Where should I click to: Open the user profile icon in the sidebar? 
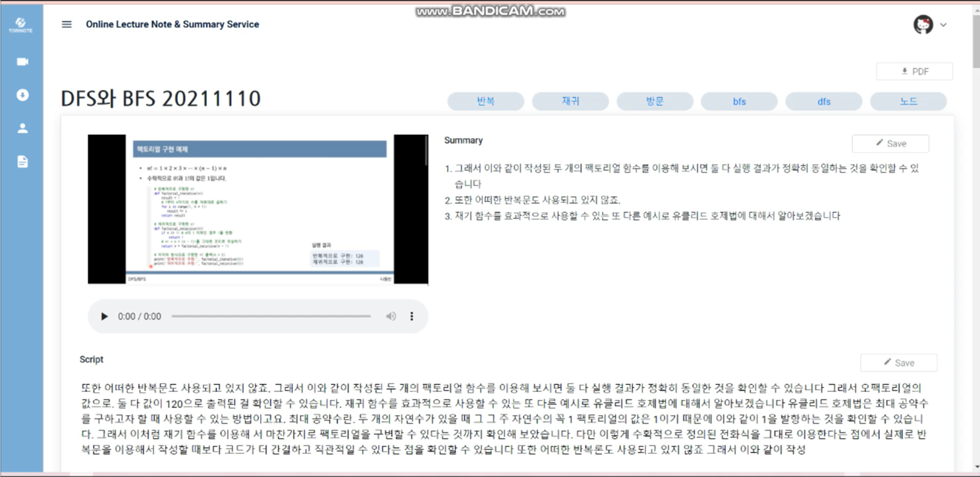point(22,128)
